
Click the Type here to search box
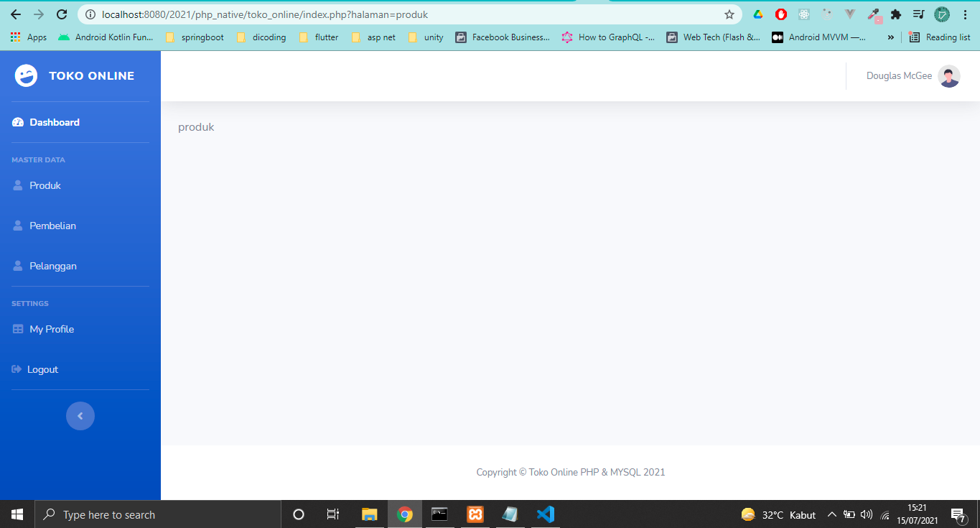pyautogui.click(x=158, y=514)
